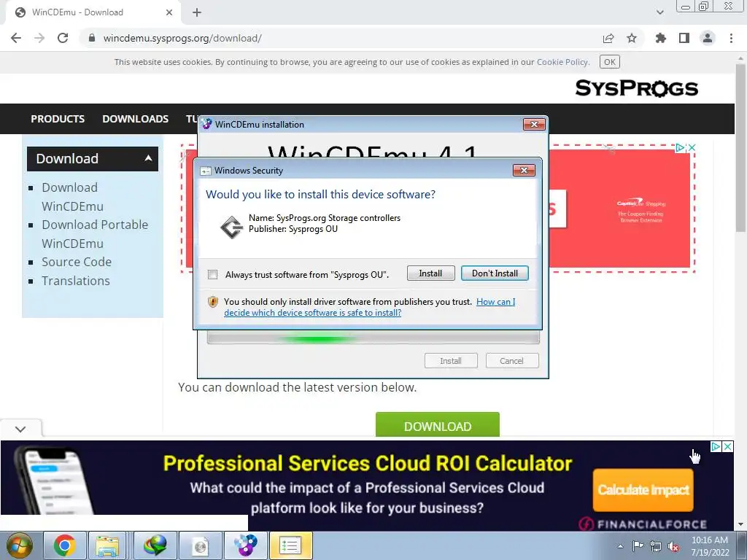
Task: Open the tab search chevron
Action: point(659,12)
